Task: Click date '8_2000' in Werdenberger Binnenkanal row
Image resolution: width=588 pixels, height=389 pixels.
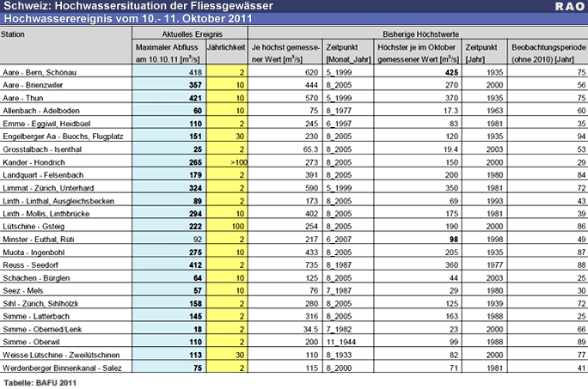Action: point(339,368)
